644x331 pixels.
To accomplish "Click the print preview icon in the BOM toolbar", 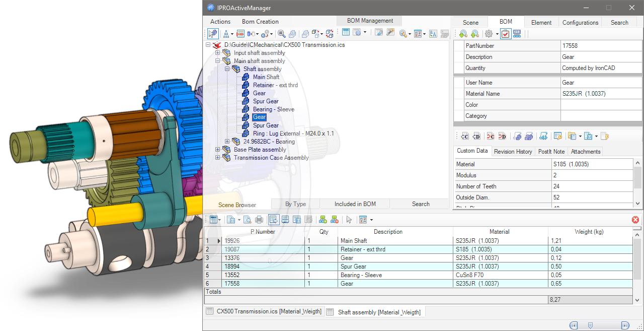I will pos(246,219).
